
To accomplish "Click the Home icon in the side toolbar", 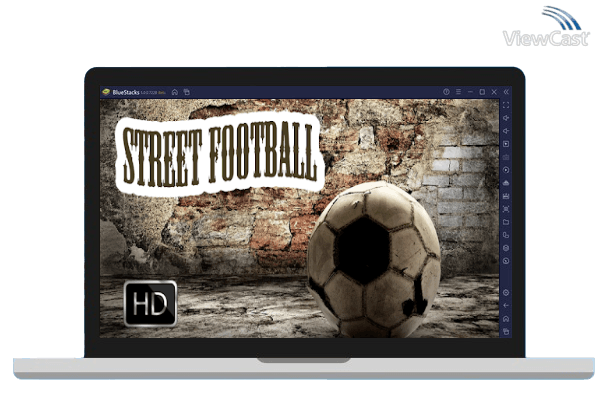I will click(506, 319).
